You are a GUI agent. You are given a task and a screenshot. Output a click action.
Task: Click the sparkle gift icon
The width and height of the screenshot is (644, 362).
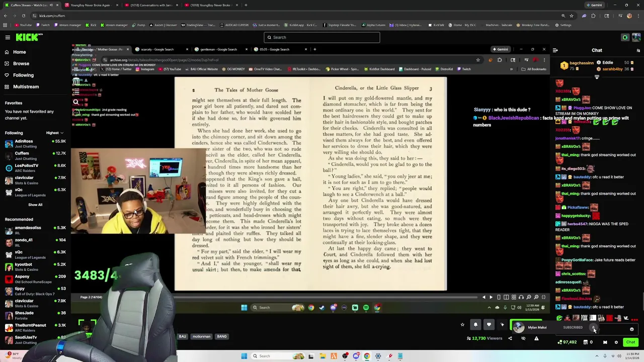click(x=502, y=325)
